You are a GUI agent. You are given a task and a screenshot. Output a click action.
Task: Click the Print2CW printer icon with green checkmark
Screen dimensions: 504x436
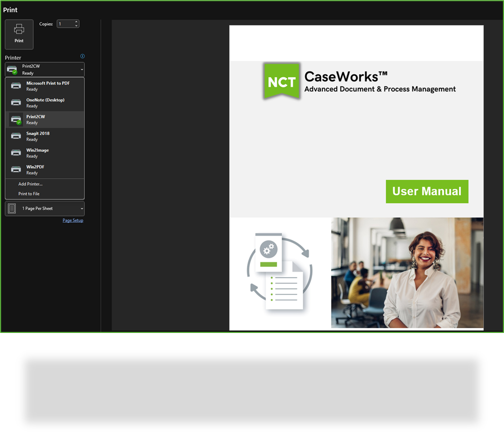pyautogui.click(x=16, y=119)
